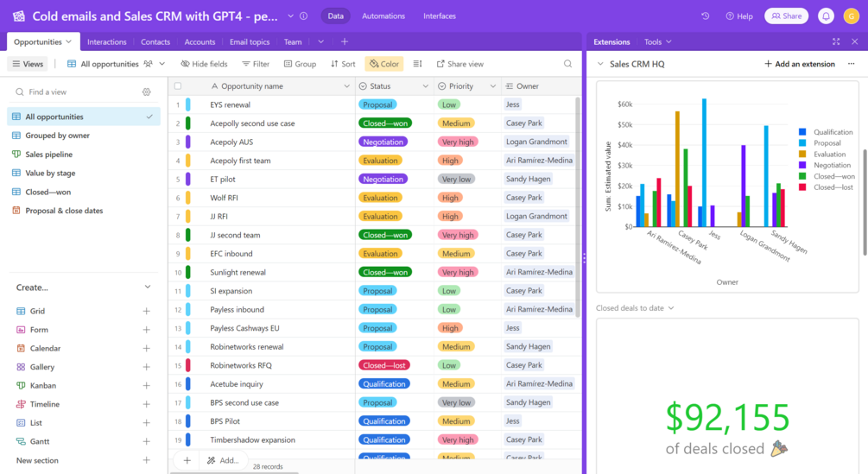This screenshot has width=868, height=474.
Task: Toggle the Color option in toolbar
Action: (x=384, y=64)
